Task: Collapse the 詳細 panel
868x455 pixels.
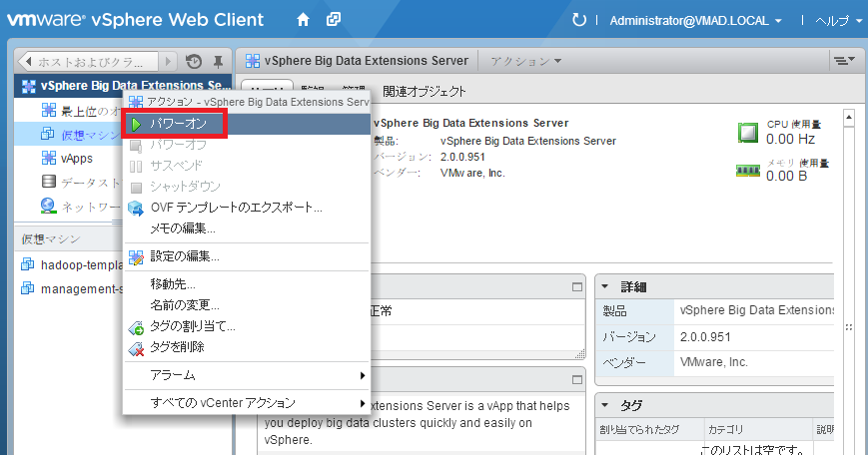Action: pyautogui.click(x=605, y=286)
